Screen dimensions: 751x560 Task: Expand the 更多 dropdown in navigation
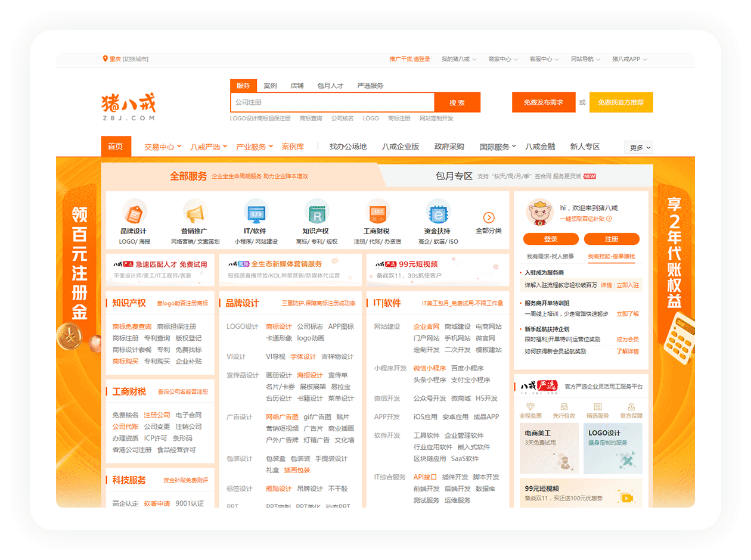(639, 147)
